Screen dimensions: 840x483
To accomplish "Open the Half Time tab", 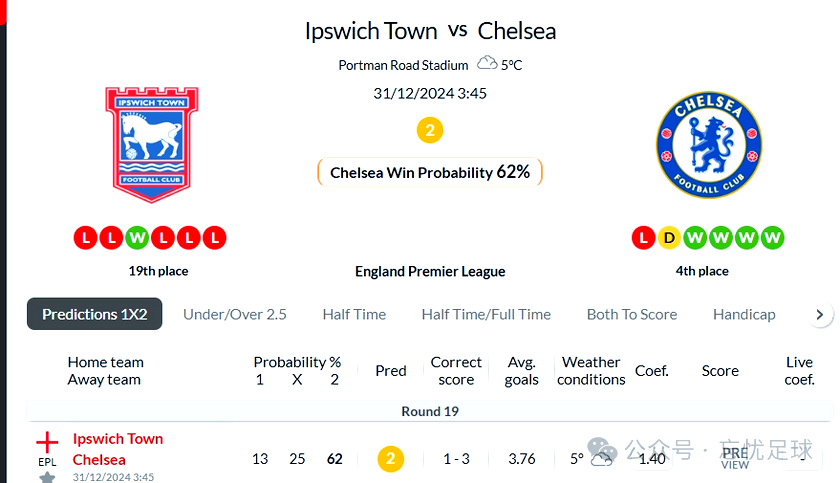I will coord(354,314).
